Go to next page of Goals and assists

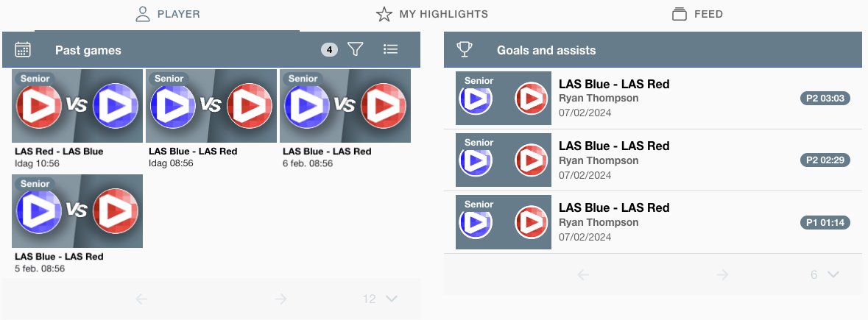[722, 274]
